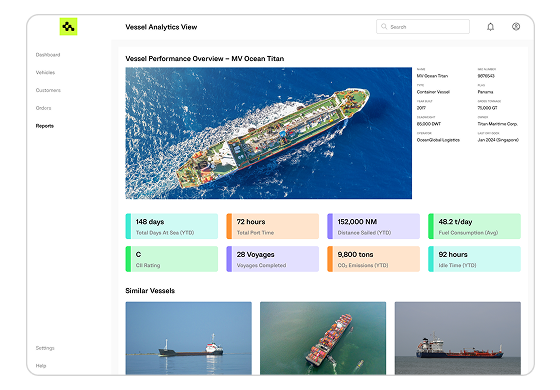This screenshot has height=390, width=560.
Task: Select the 72 hours port time card
Action: (x=273, y=226)
